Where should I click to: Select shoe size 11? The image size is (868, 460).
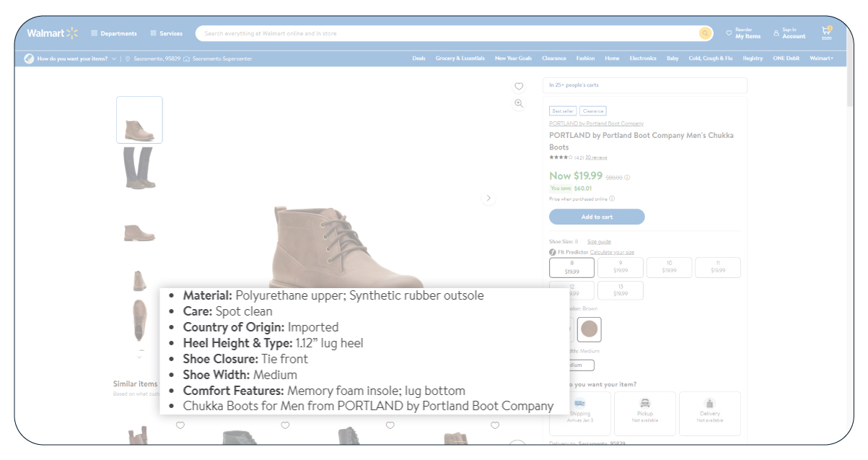(717, 267)
